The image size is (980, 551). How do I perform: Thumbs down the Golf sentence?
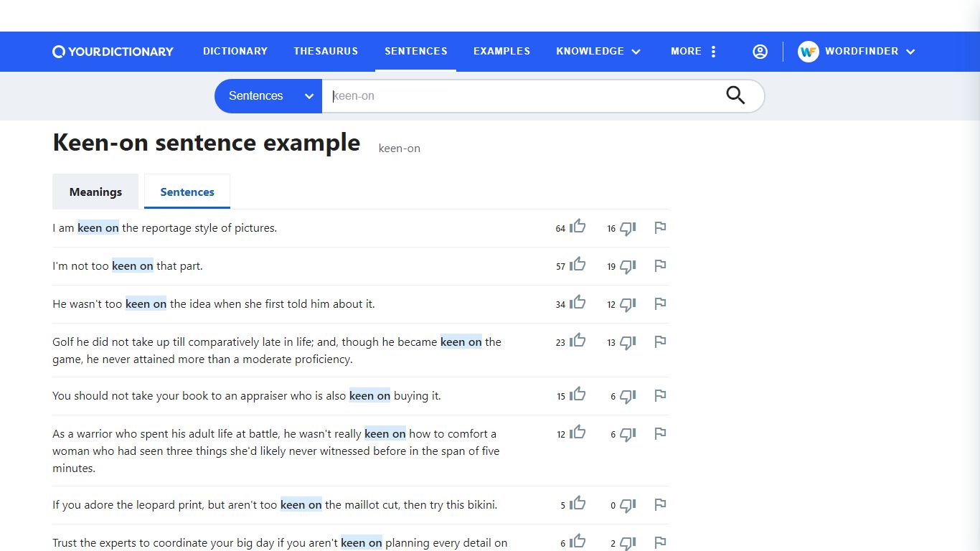point(628,342)
